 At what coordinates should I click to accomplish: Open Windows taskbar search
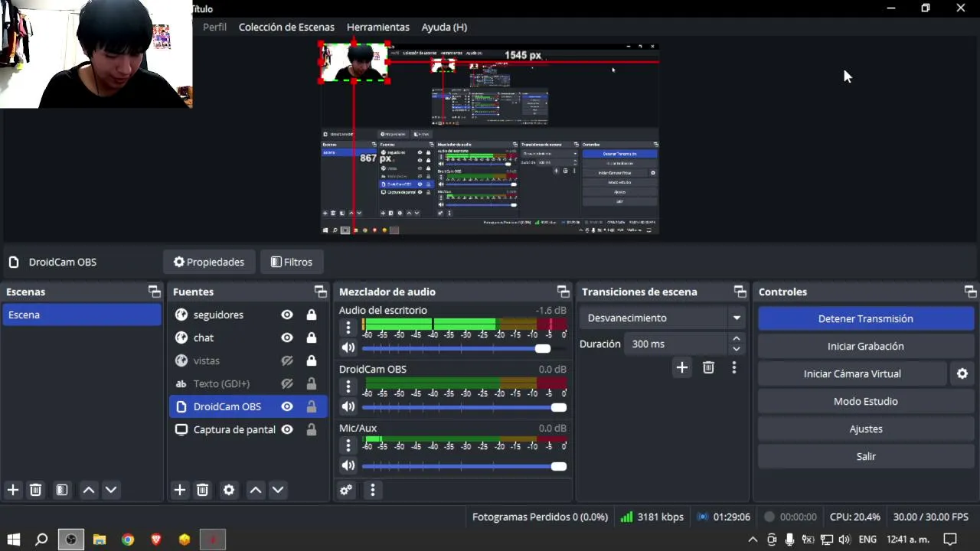point(41,540)
